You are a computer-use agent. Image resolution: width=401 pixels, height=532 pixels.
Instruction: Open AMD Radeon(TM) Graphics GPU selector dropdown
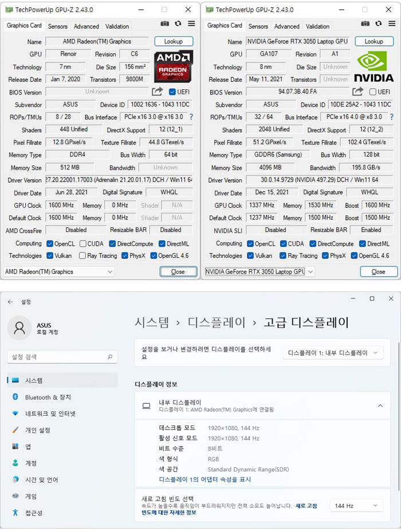point(59,271)
